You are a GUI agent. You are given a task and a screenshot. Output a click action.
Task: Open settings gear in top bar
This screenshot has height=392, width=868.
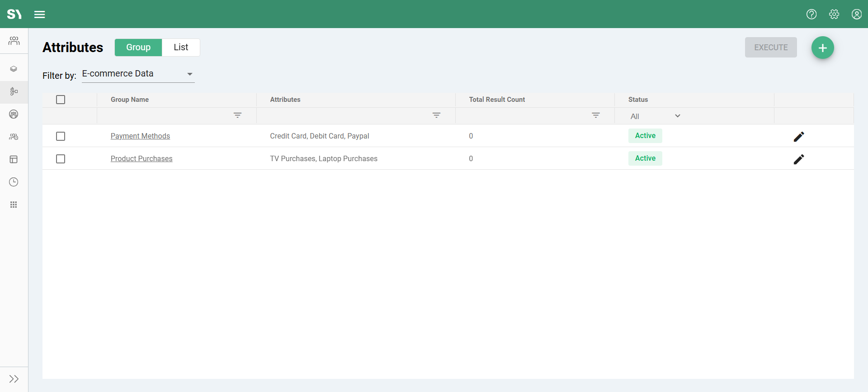click(834, 14)
